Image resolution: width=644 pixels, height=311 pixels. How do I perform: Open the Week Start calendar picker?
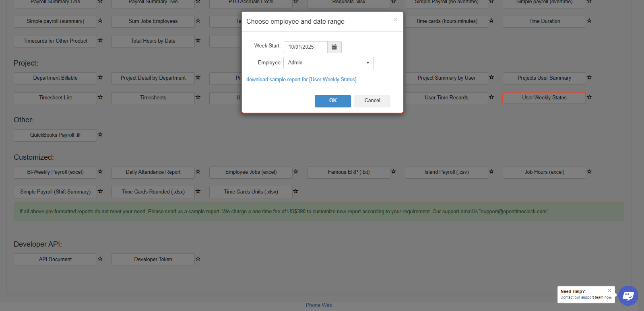coord(334,47)
